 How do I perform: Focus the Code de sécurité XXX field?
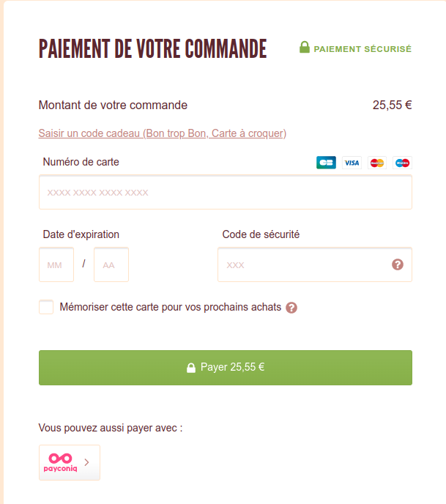click(315, 264)
